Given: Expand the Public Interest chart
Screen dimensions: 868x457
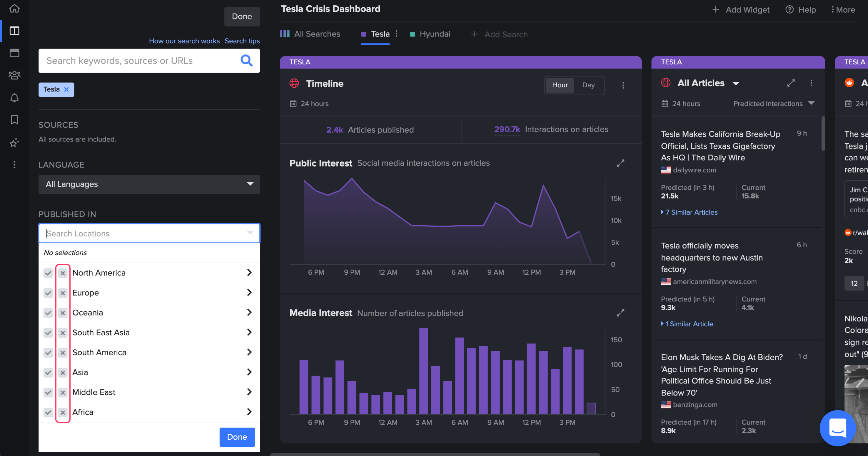Looking at the screenshot, I should tap(621, 164).
